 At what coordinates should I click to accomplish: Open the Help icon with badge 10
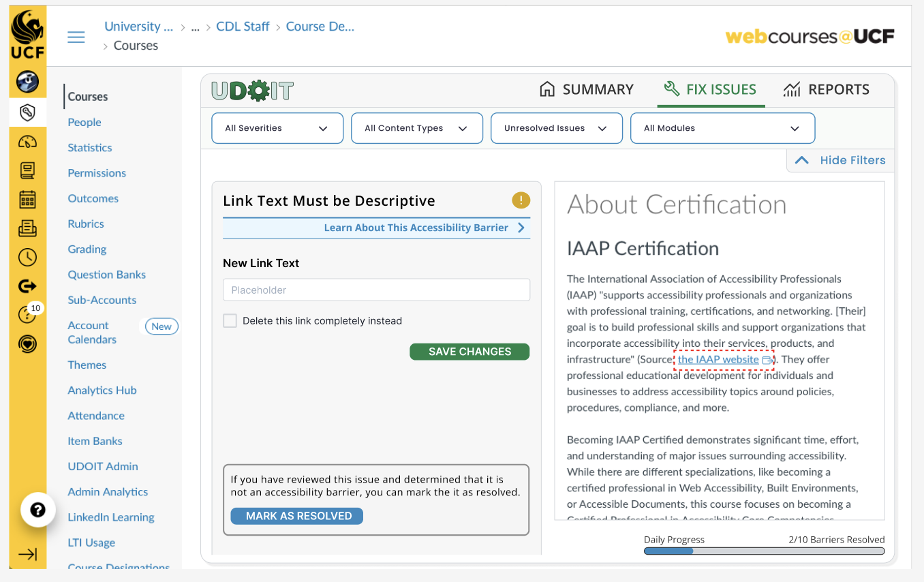(x=27, y=314)
